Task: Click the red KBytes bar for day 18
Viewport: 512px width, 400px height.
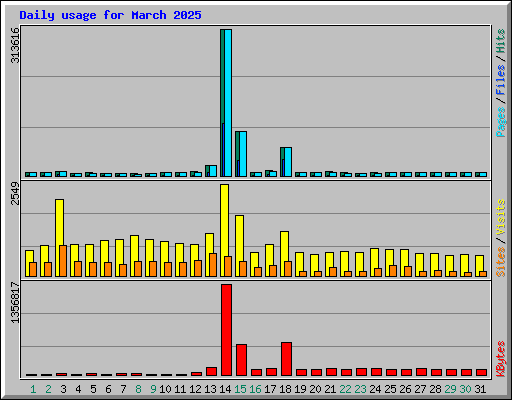Action: (x=286, y=359)
